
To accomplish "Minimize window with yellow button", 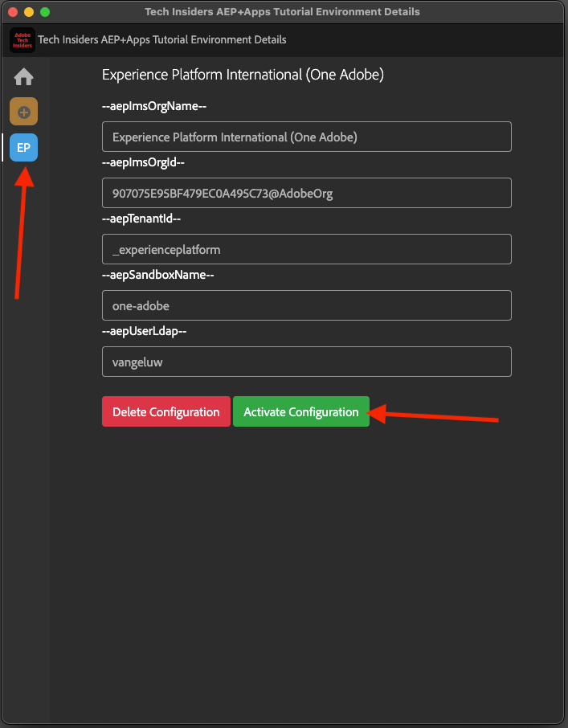I will (29, 12).
